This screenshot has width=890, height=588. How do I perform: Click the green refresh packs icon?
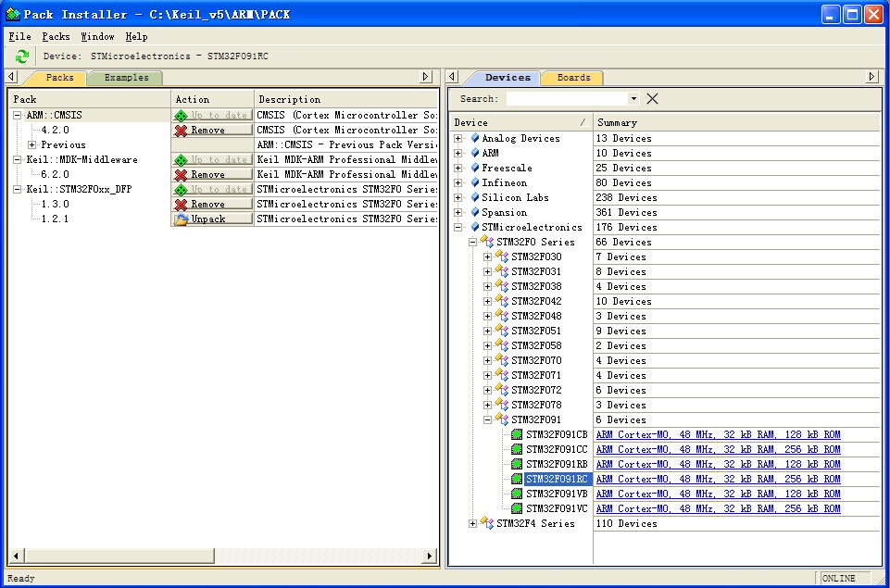pos(21,56)
